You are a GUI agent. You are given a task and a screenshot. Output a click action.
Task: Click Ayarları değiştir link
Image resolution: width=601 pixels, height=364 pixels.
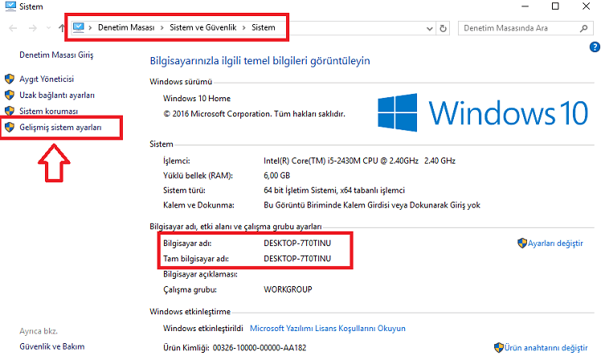pyautogui.click(x=555, y=243)
